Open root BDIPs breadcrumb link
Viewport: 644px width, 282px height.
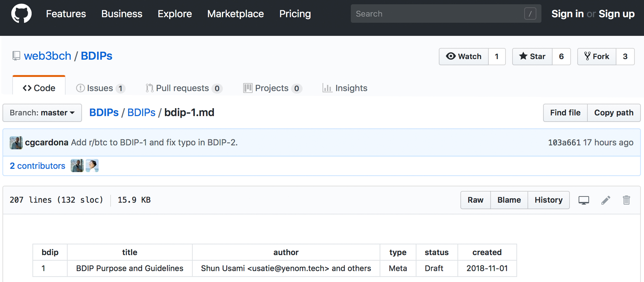[x=104, y=113]
